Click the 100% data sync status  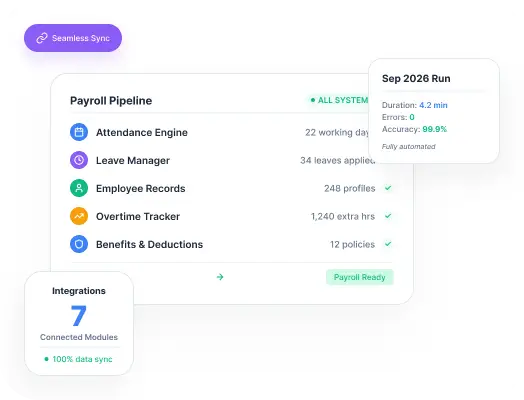tap(79, 359)
